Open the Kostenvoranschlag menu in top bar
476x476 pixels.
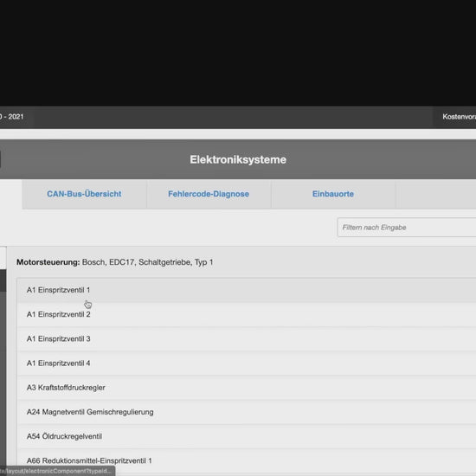tap(459, 117)
